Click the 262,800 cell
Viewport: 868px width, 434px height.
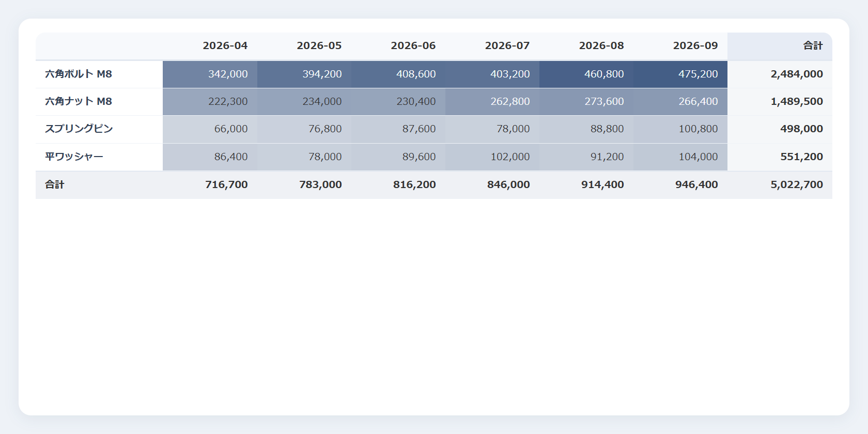point(492,102)
